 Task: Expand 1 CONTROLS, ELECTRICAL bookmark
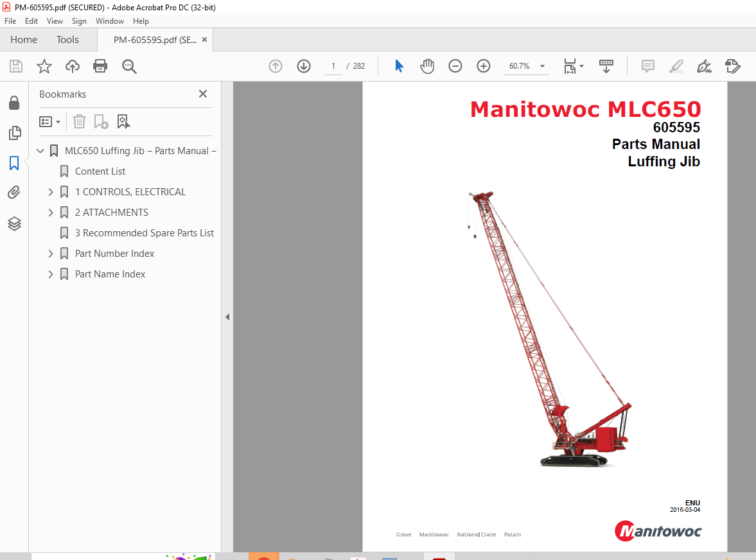[51, 192]
